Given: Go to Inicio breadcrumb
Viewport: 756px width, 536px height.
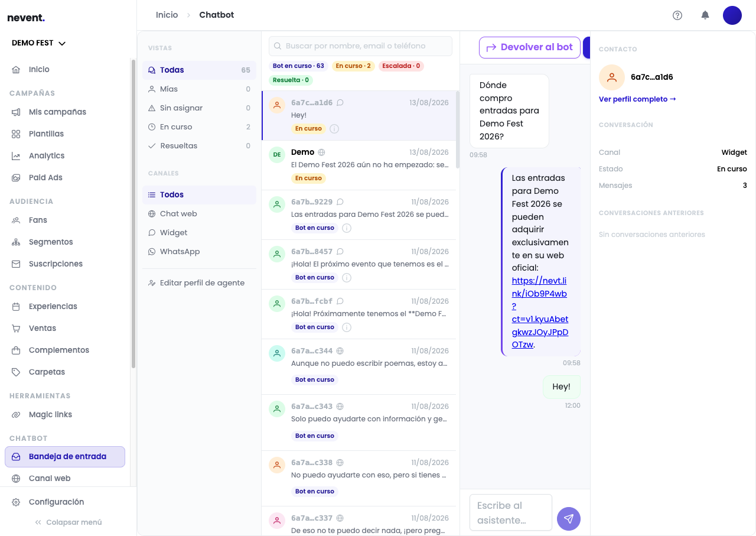Looking at the screenshot, I should pos(167,15).
